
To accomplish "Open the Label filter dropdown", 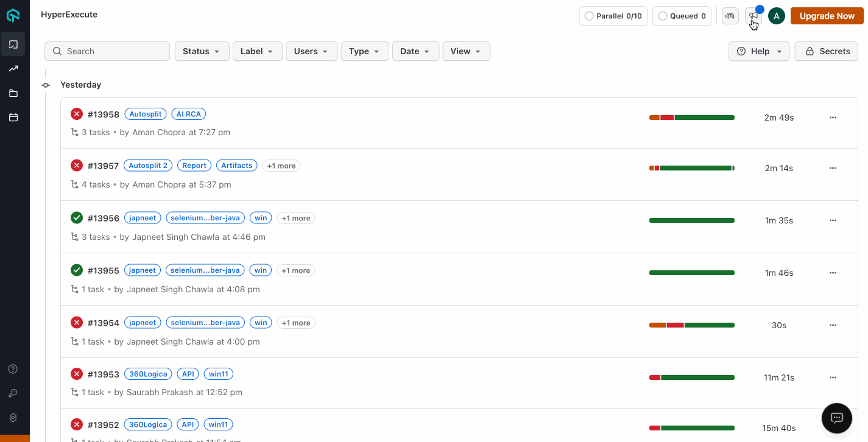I will pyautogui.click(x=257, y=51).
